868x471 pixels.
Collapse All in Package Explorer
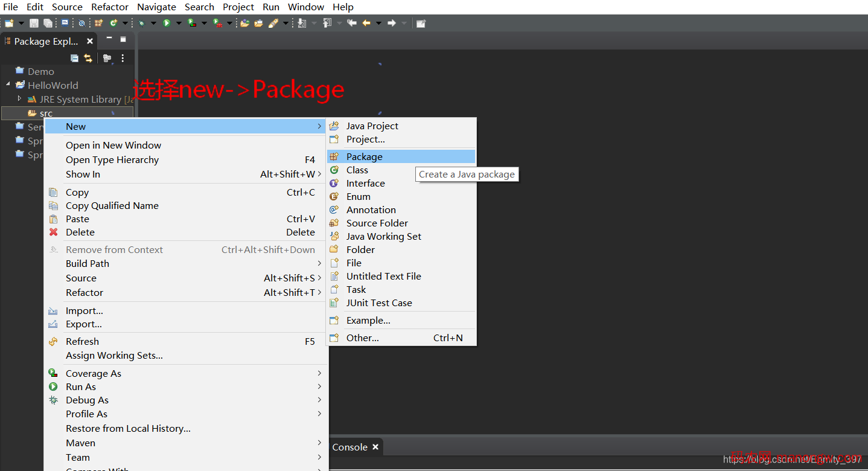[x=74, y=58]
